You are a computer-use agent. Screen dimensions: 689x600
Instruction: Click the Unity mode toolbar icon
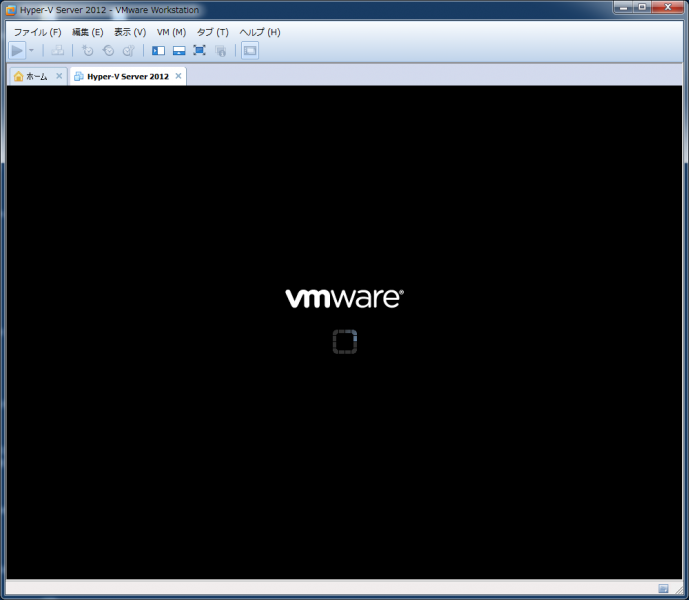pyautogui.click(x=221, y=51)
